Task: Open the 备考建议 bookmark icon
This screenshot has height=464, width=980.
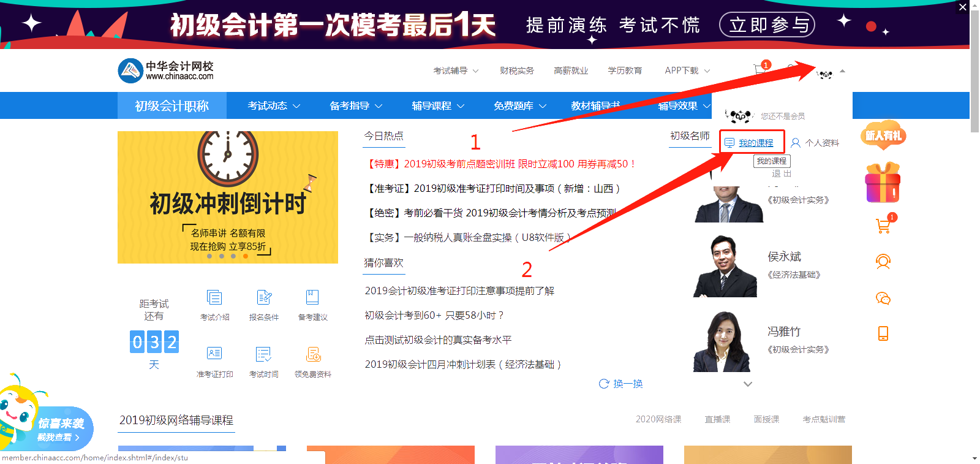Action: 312,298
